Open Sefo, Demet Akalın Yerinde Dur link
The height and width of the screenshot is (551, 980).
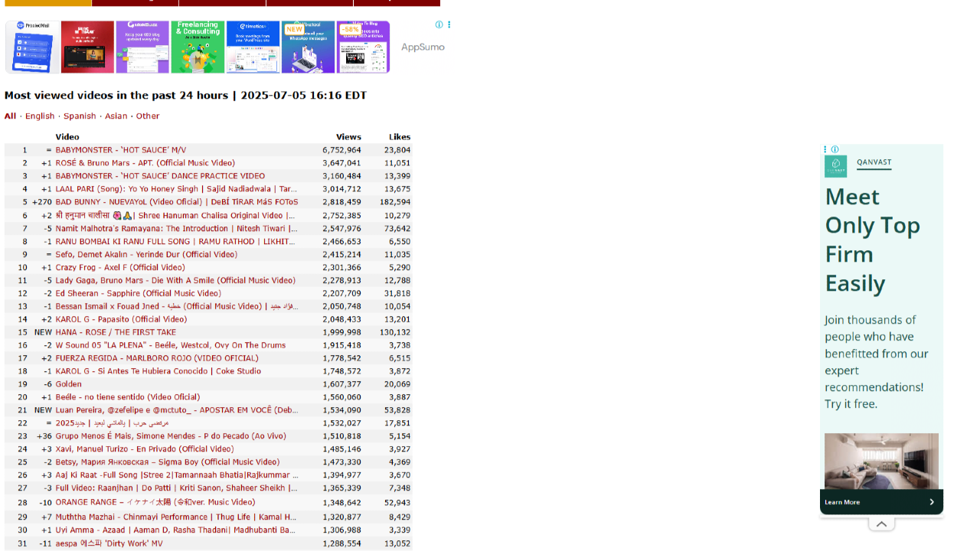pyautogui.click(x=146, y=254)
